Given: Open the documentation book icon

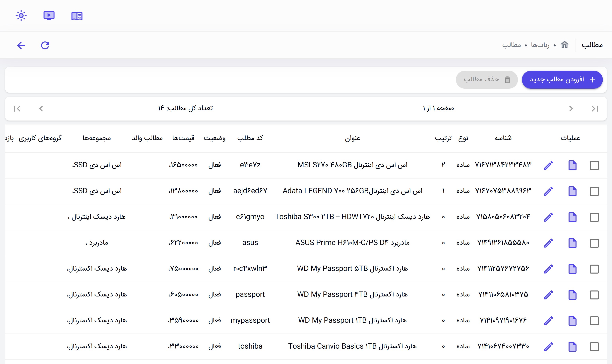Looking at the screenshot, I should 77,16.
